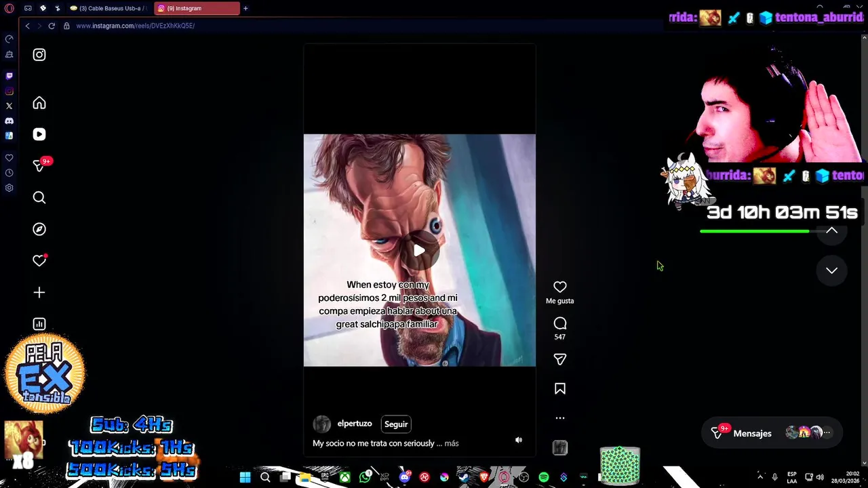Screen dimensions: 868x488
Task: Open Xbox app from the taskbar
Action: [x=345, y=477]
